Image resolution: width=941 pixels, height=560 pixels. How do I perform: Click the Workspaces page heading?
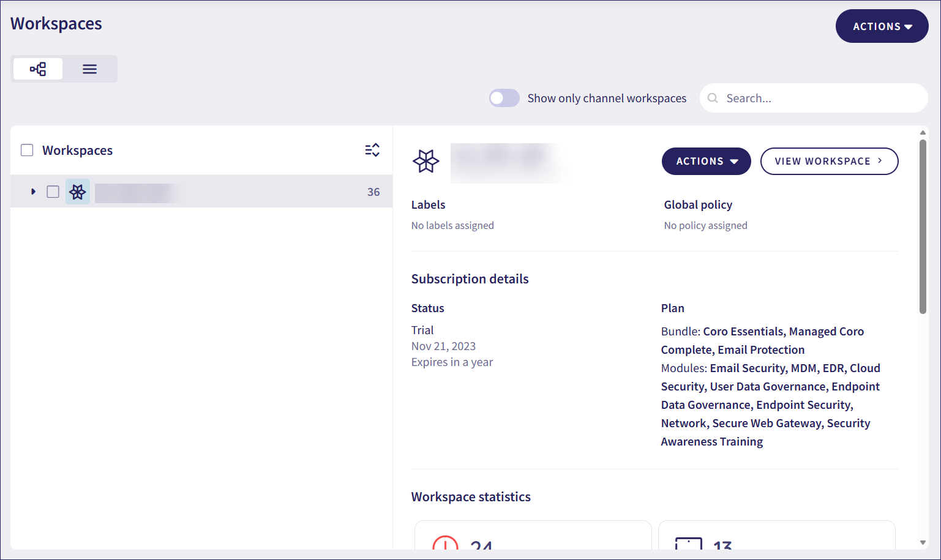coord(56,23)
